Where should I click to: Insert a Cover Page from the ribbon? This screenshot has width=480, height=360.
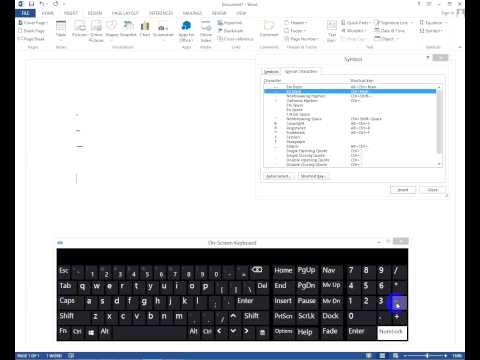click(33, 23)
